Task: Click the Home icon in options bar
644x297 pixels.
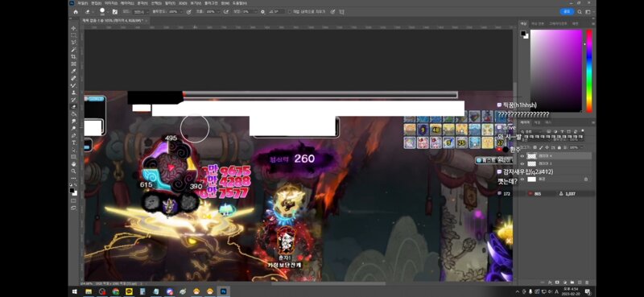Action: click(x=76, y=12)
